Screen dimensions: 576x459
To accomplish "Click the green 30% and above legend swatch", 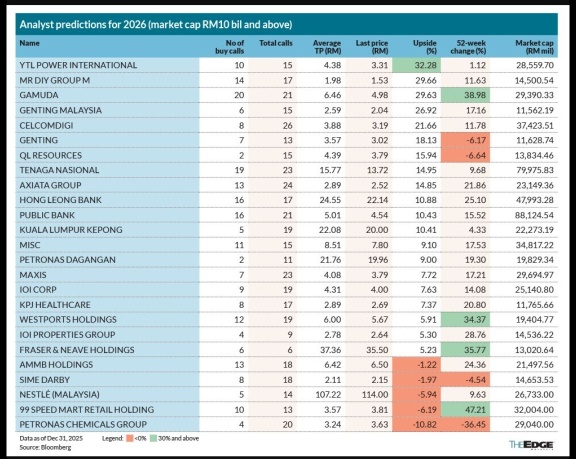I will coord(154,438).
